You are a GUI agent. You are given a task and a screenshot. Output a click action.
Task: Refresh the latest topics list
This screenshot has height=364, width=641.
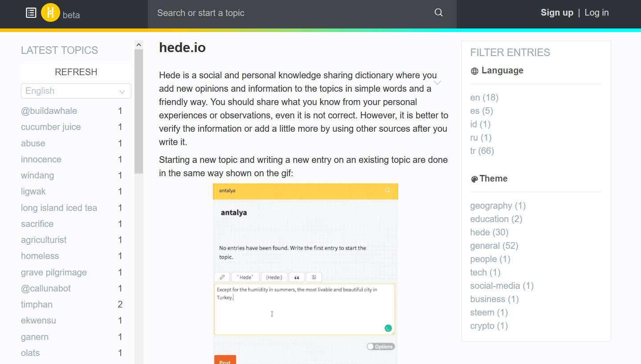tap(76, 72)
